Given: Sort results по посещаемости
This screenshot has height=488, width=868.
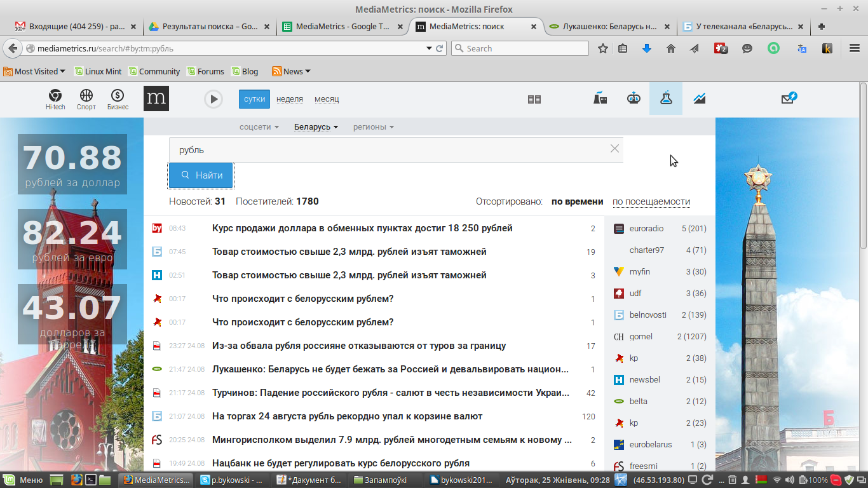Looking at the screenshot, I should coord(651,201).
